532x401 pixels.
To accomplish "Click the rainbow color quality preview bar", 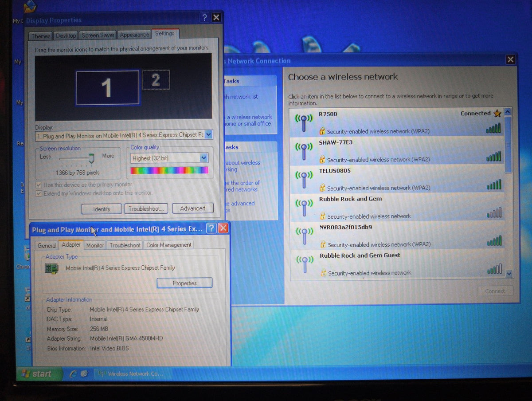I will pos(169,170).
